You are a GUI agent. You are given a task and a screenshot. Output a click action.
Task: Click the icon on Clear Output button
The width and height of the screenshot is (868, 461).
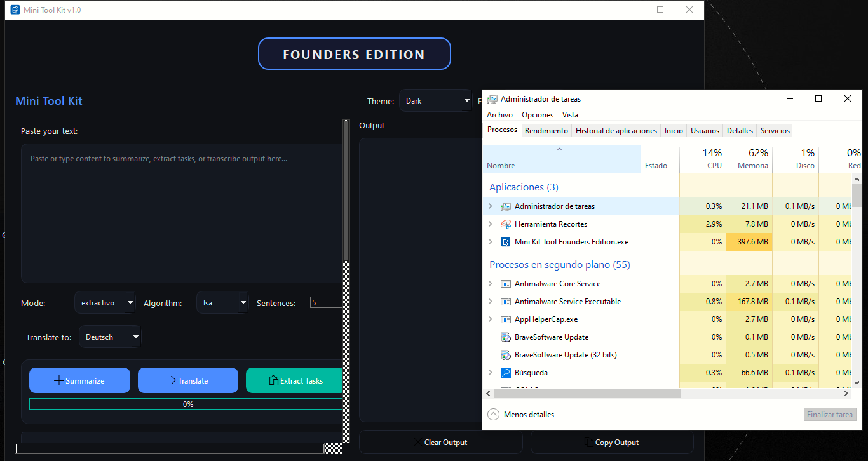click(417, 443)
